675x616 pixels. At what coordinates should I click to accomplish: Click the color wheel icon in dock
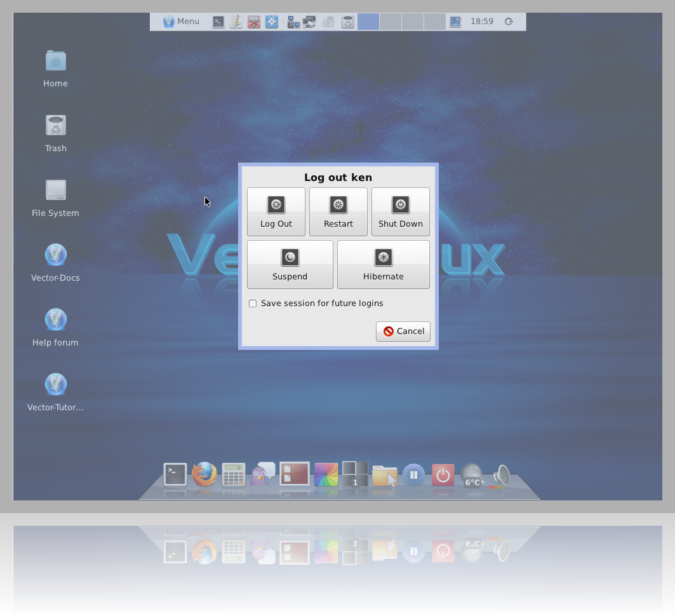click(326, 474)
